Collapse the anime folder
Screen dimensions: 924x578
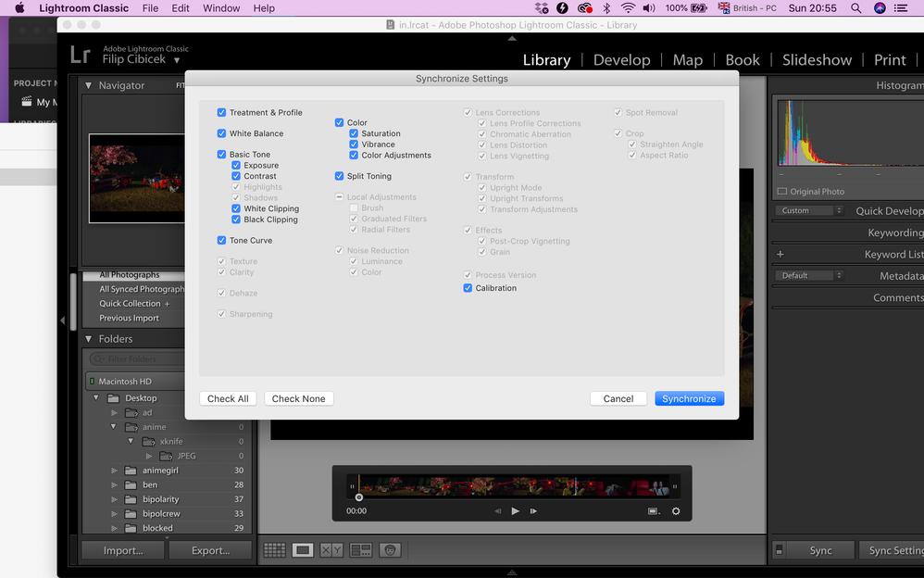(x=114, y=427)
